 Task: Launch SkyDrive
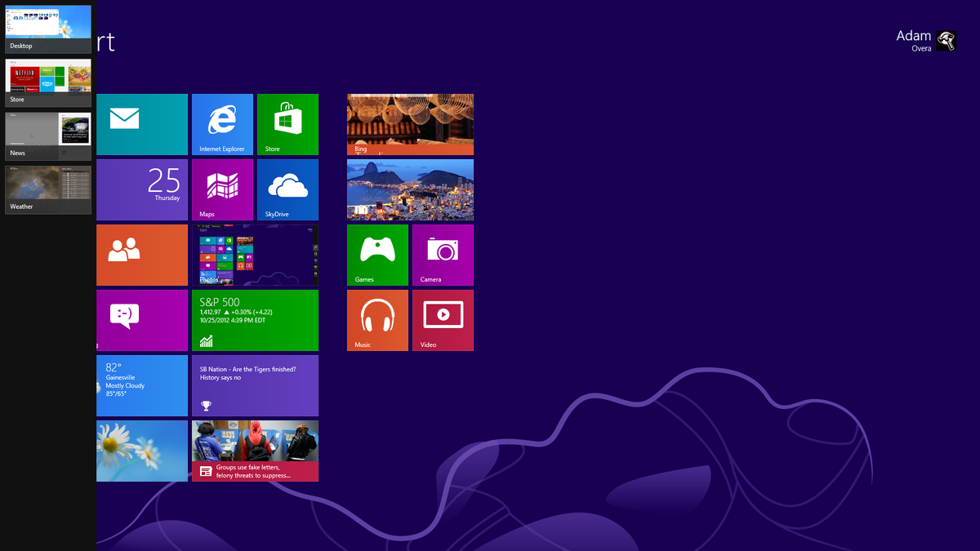click(x=287, y=189)
